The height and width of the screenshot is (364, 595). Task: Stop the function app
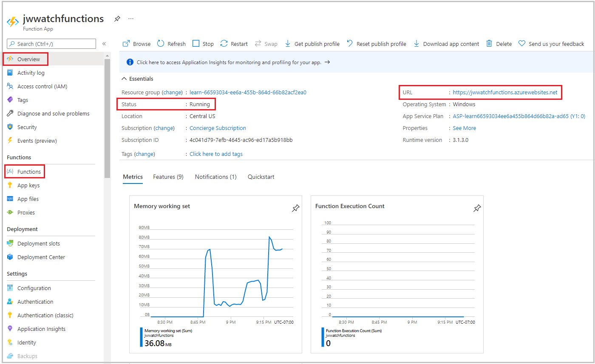tap(203, 44)
